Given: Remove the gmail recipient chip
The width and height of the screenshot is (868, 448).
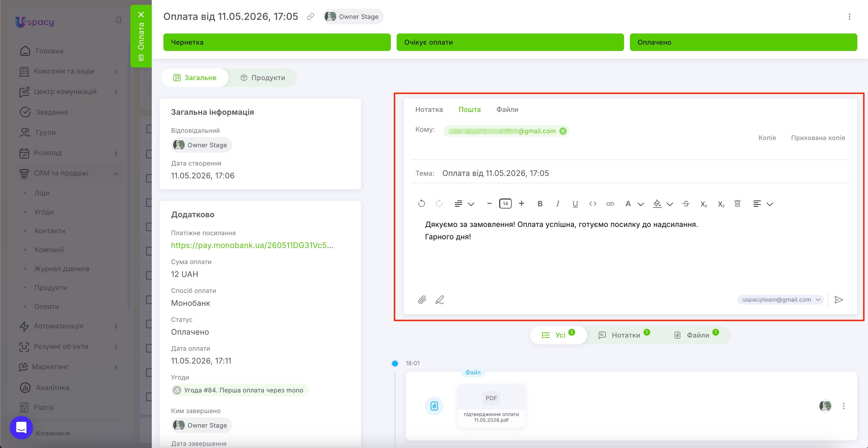Looking at the screenshot, I should pyautogui.click(x=563, y=131).
